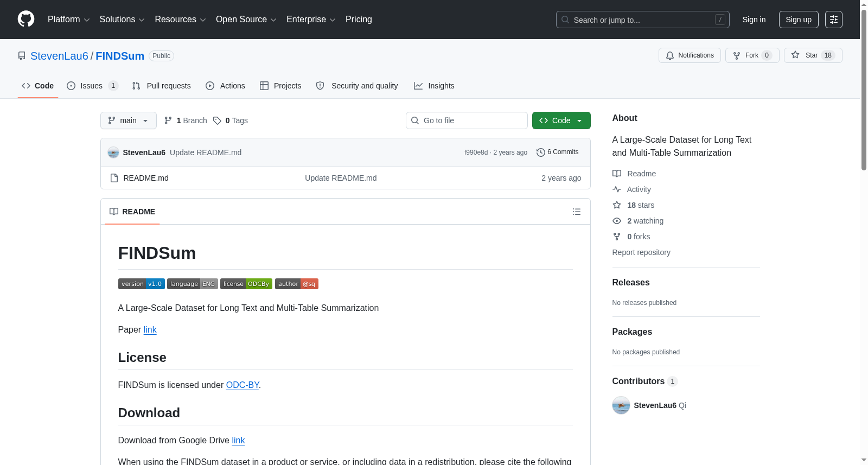
Task: Open the Update README.md commit message in header row
Action: (x=206, y=152)
